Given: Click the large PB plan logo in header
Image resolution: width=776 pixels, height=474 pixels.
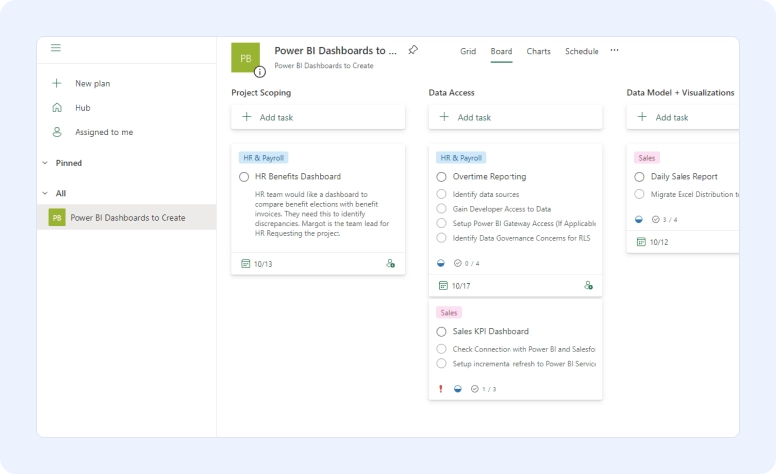Looking at the screenshot, I should (245, 58).
